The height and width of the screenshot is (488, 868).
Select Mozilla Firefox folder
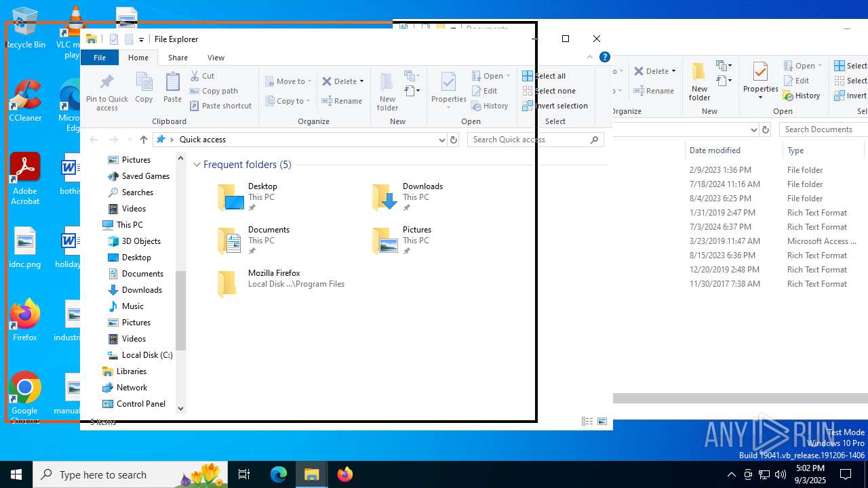281,284
